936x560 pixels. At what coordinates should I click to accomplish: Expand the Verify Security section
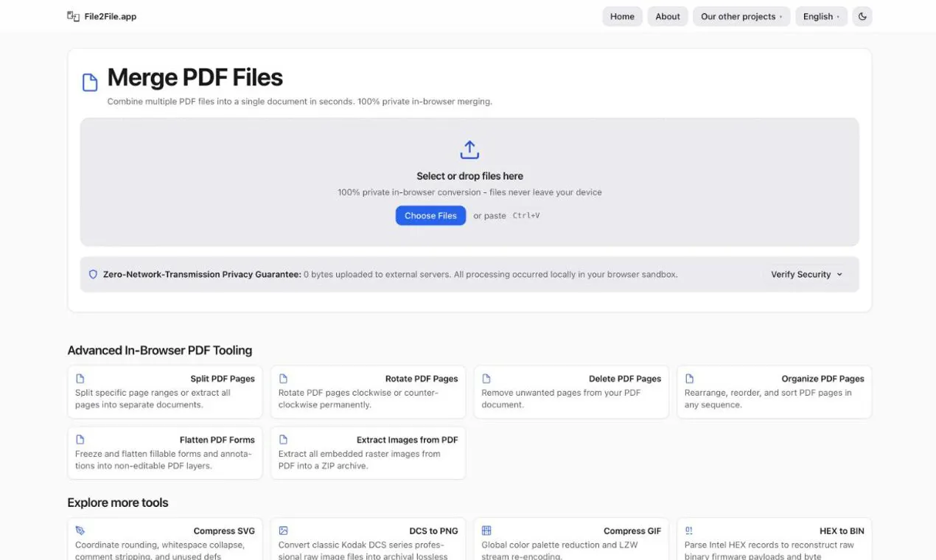pos(806,274)
